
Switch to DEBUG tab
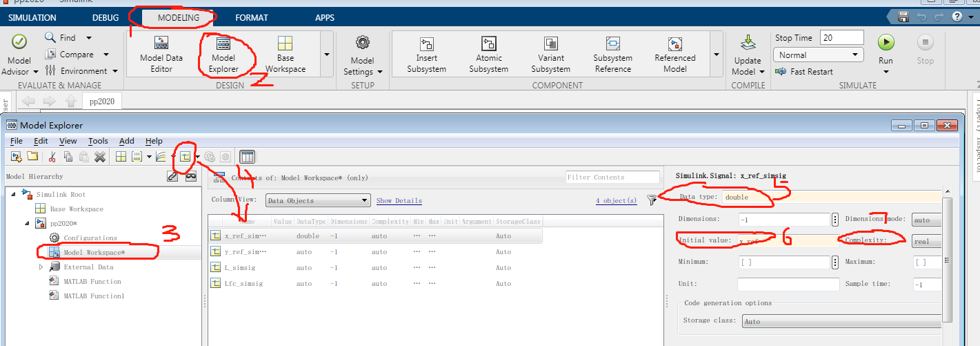tap(106, 17)
